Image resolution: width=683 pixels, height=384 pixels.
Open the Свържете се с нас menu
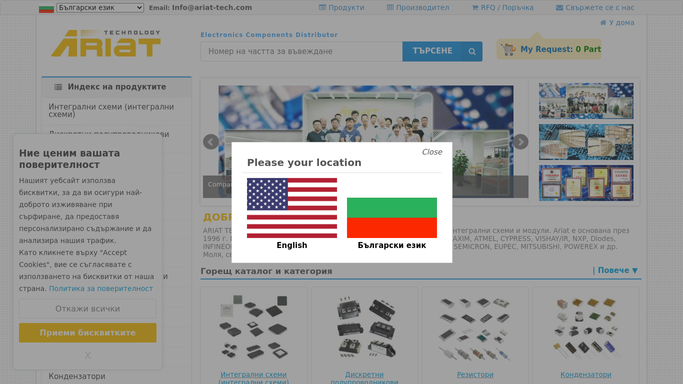pos(595,7)
